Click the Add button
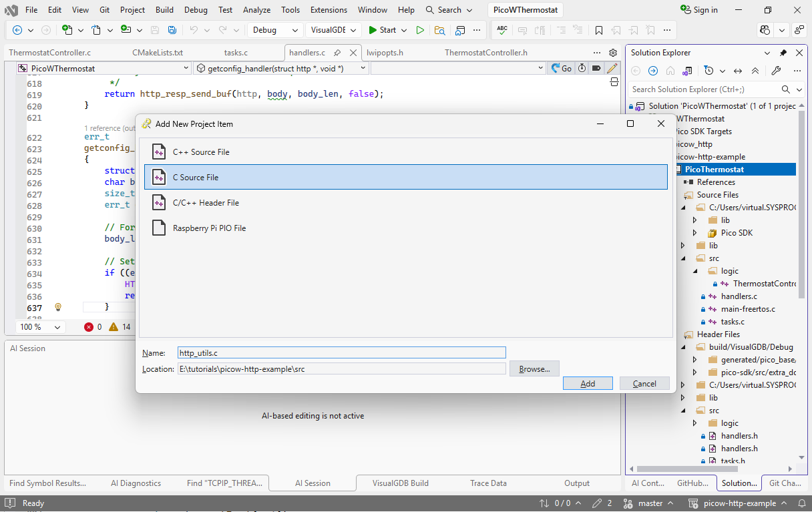Viewport: 812px width, 512px height. [x=588, y=383]
